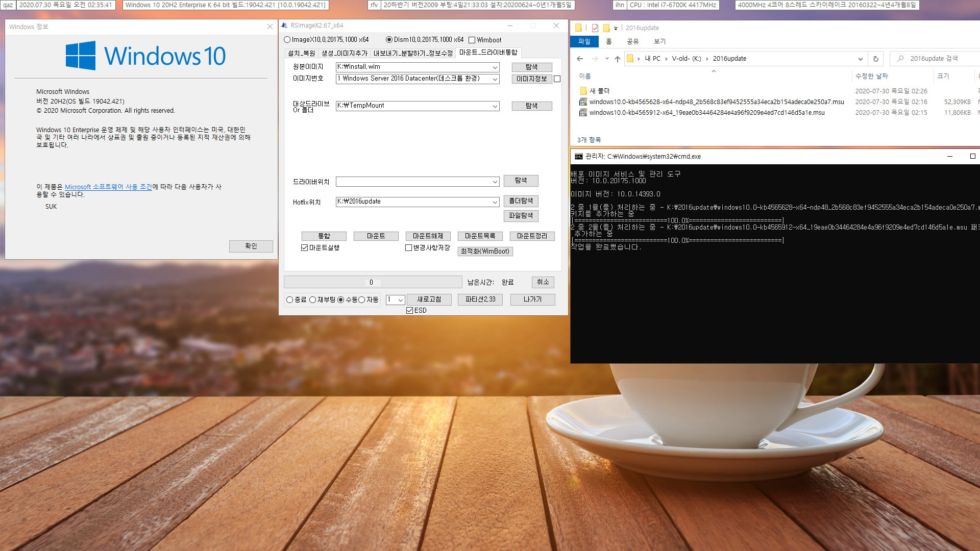The image size is (980, 551).
Task: Minimize the cmd.exe window
Action: click(x=950, y=157)
